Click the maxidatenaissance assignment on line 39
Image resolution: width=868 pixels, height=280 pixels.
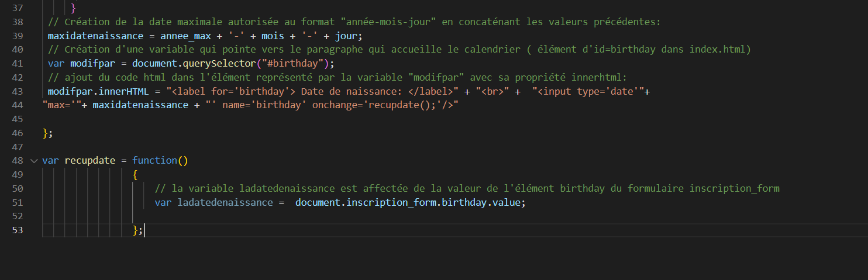point(95,36)
